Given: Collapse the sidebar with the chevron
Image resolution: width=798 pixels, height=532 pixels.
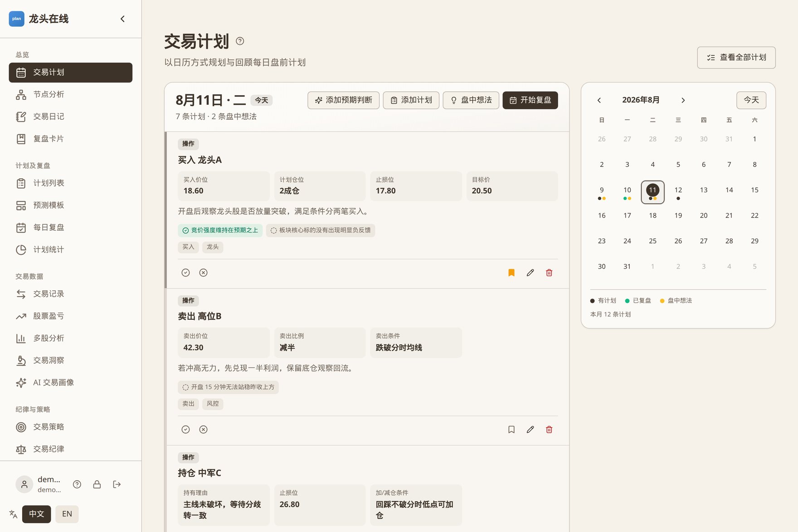Looking at the screenshot, I should point(122,19).
